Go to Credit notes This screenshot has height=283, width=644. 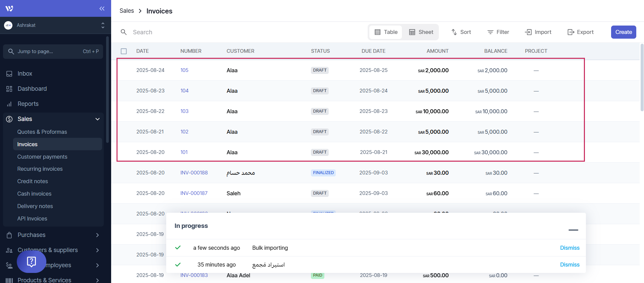coord(33,181)
